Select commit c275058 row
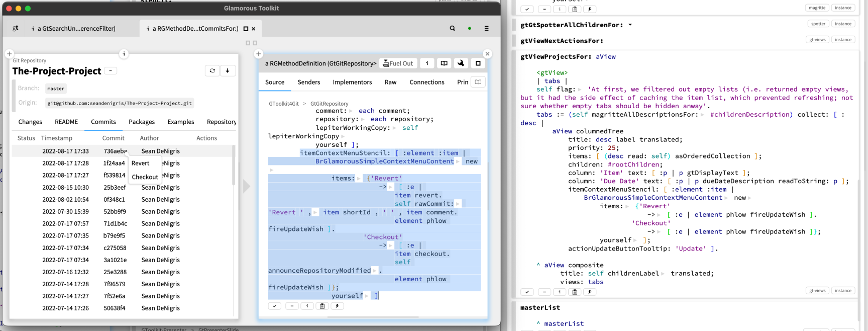This screenshot has height=331, width=868. [122, 248]
